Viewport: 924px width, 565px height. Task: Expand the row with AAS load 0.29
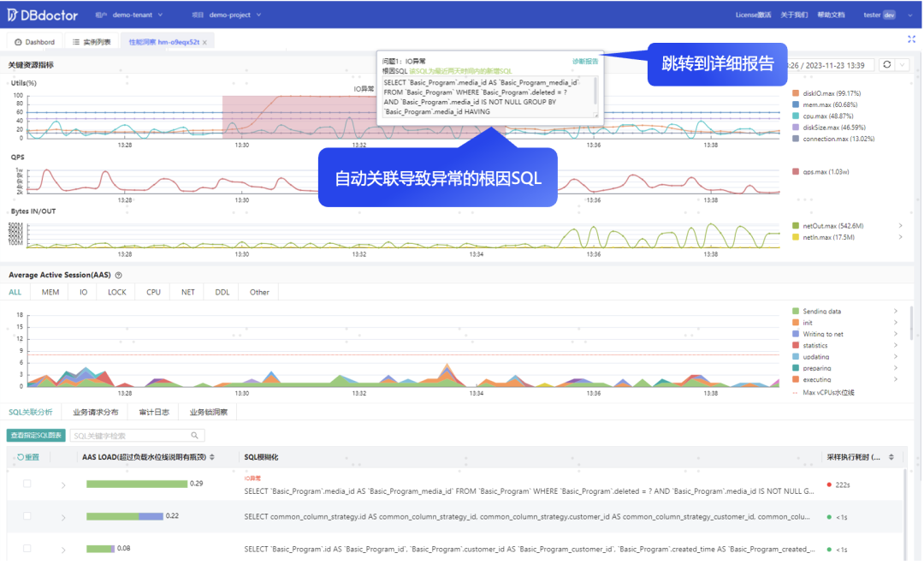[x=63, y=485]
